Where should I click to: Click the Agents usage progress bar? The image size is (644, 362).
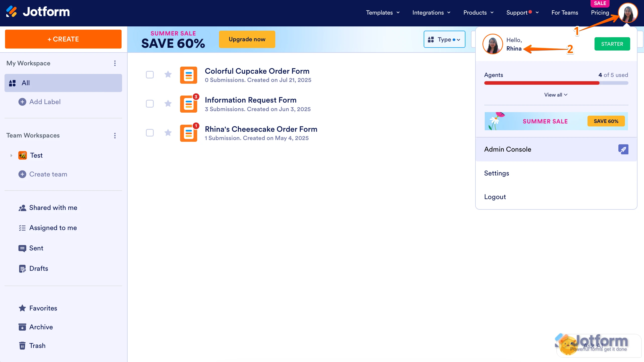(556, 83)
